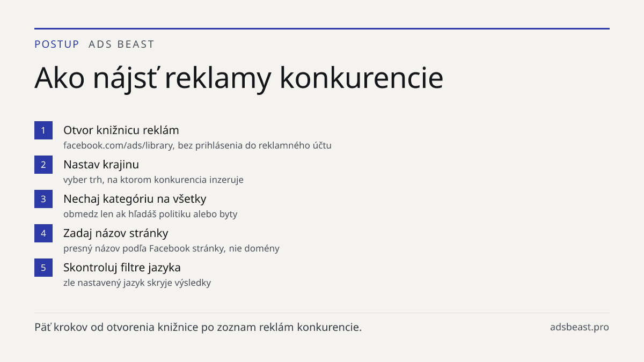Viewport: 644px width, 362px height.
Task: Click the line 'zle nastavený jazyk skryje výsledky'
Action: [137, 283]
